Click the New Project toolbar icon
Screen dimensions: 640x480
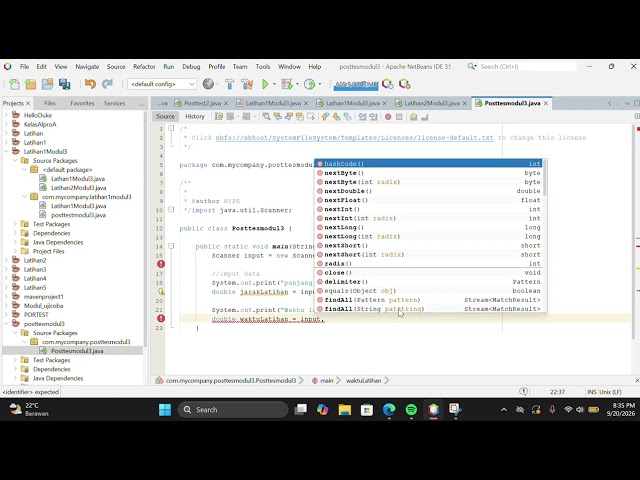pos(31,84)
